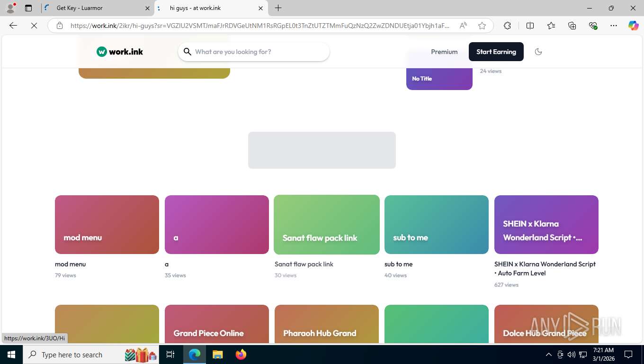Open the 'a' pink card thumbnail
The height and width of the screenshot is (364, 644).
click(217, 225)
